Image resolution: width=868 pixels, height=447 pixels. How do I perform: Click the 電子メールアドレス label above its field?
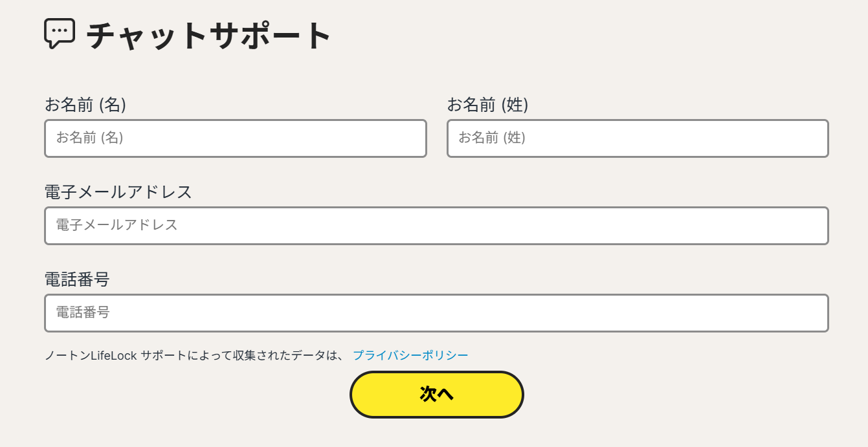[x=118, y=192]
